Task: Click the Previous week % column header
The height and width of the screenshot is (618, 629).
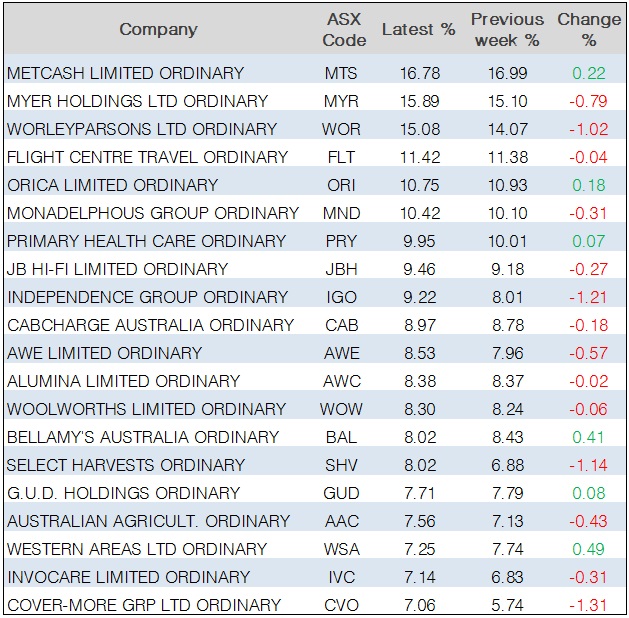Action: 507,29
